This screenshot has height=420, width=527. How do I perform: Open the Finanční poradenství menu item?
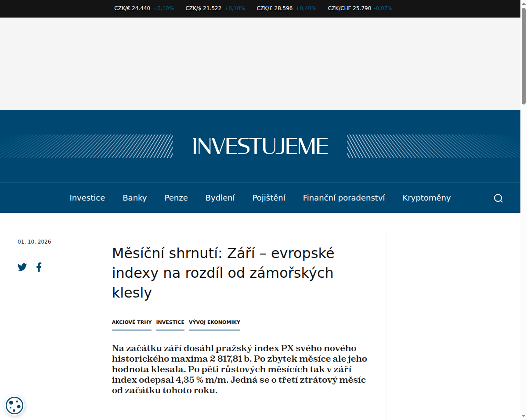[344, 198]
